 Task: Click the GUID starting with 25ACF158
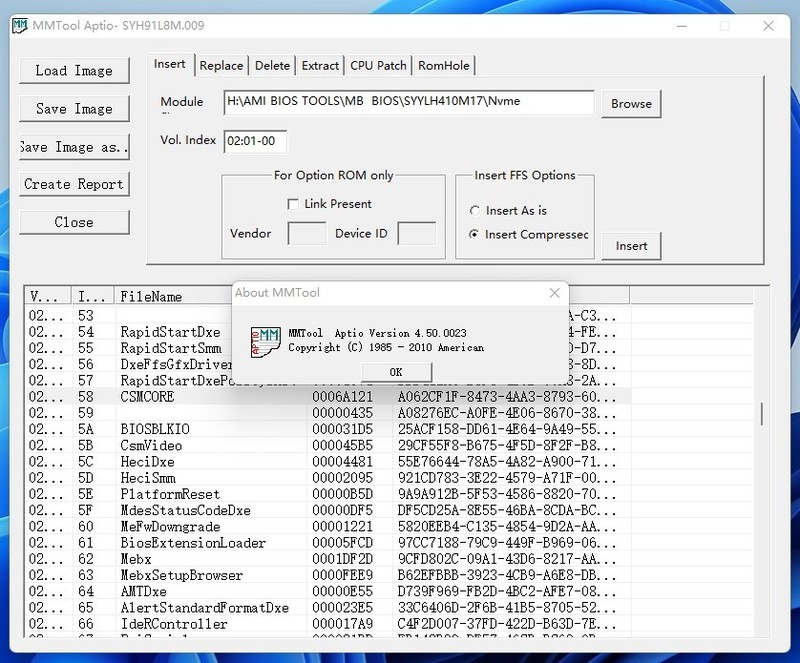point(507,429)
